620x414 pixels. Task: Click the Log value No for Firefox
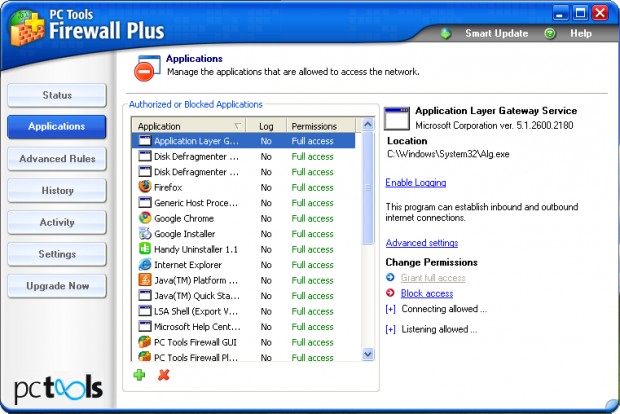[266, 187]
